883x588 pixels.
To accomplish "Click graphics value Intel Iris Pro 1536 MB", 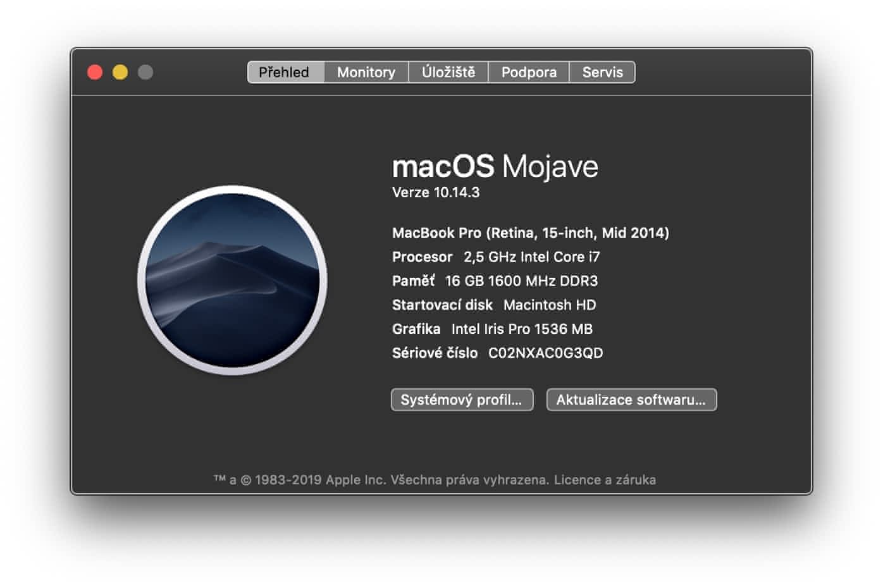I will (x=522, y=329).
